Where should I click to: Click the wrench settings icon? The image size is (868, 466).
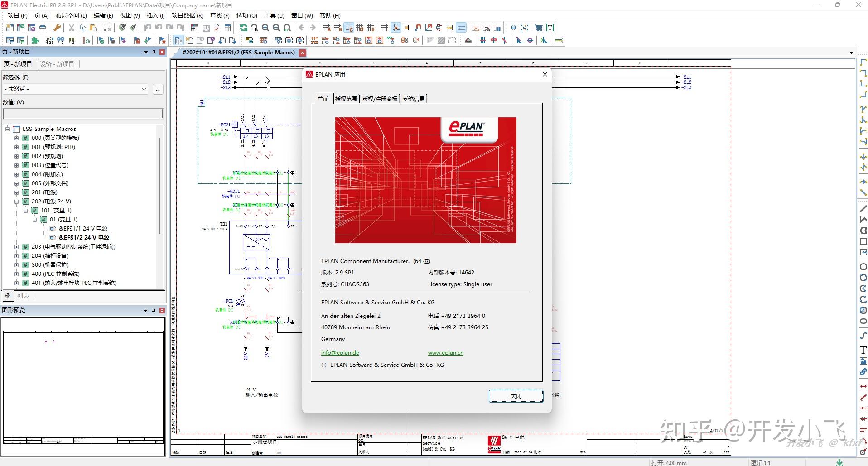tap(57, 28)
